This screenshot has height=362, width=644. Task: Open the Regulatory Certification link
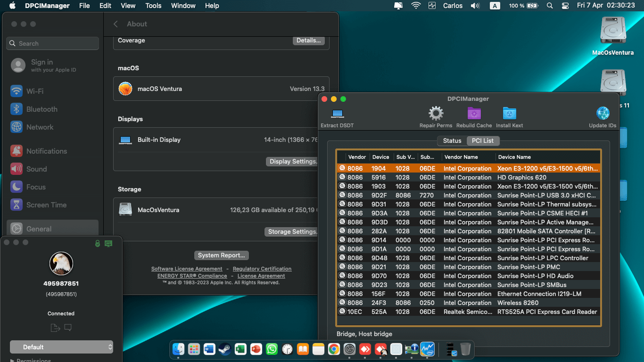pyautogui.click(x=262, y=269)
